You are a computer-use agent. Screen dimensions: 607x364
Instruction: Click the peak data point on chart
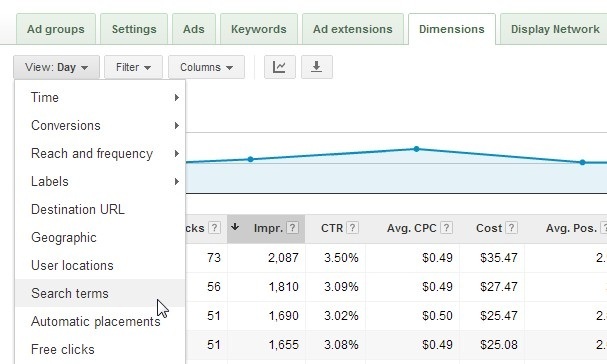tap(416, 149)
